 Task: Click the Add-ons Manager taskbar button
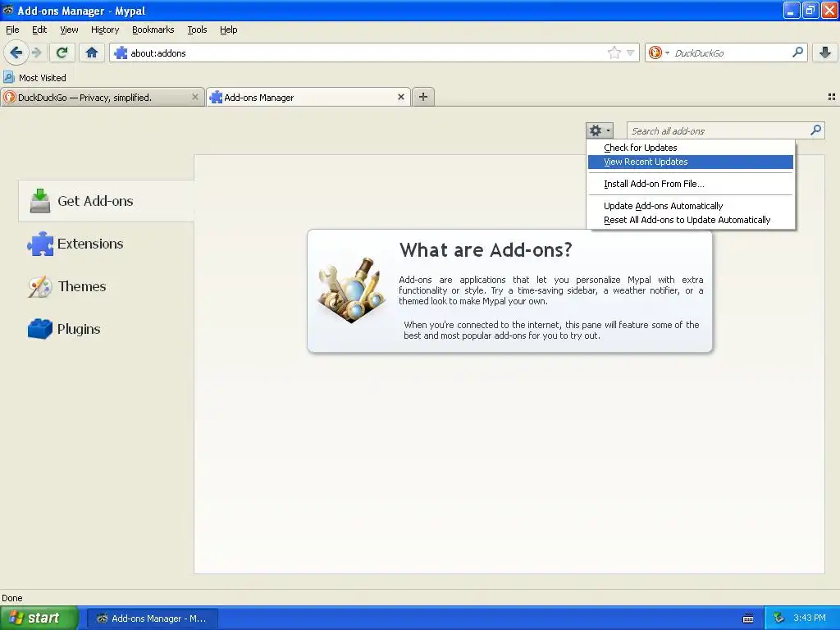pos(153,619)
